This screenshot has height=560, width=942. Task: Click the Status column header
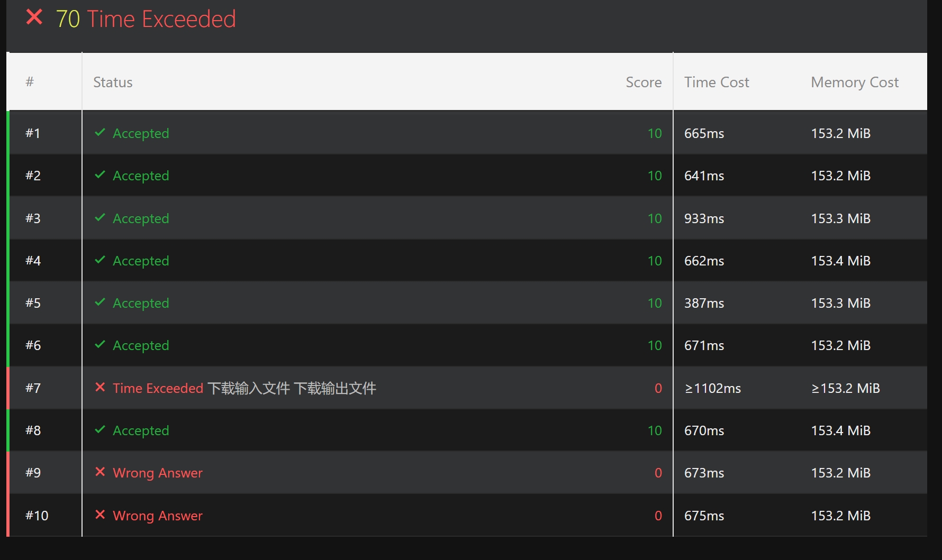[113, 82]
